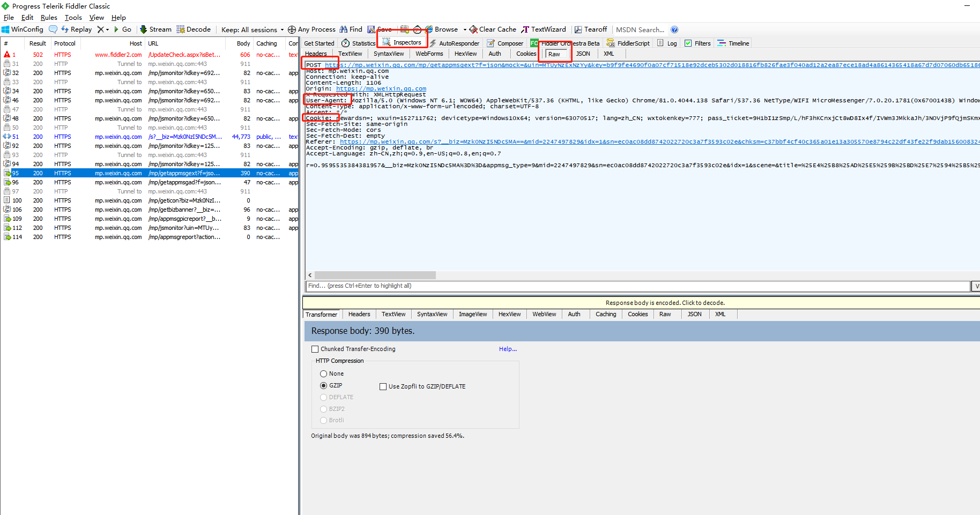980x515 pixels.
Task: Click horizontal scrollbar in raw request
Action: pyautogui.click(x=375, y=275)
